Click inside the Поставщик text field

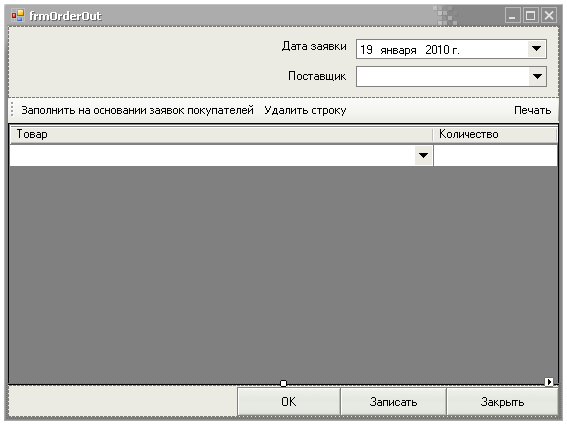click(x=442, y=76)
